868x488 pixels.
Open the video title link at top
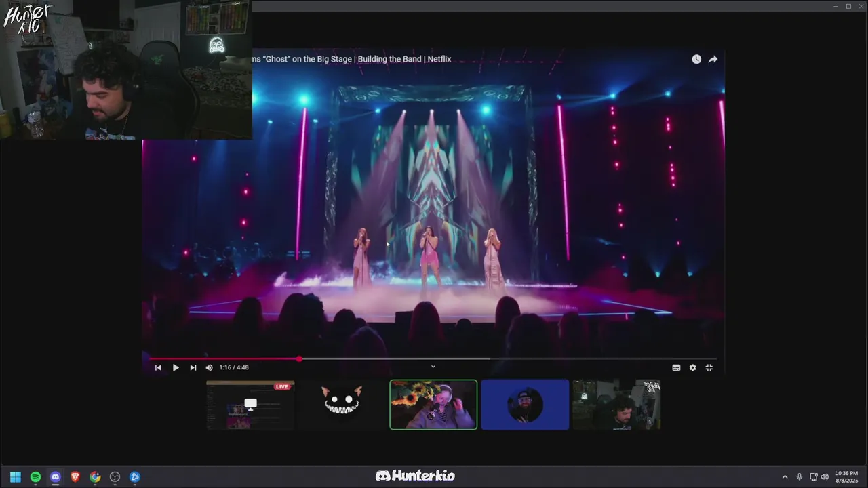351,59
